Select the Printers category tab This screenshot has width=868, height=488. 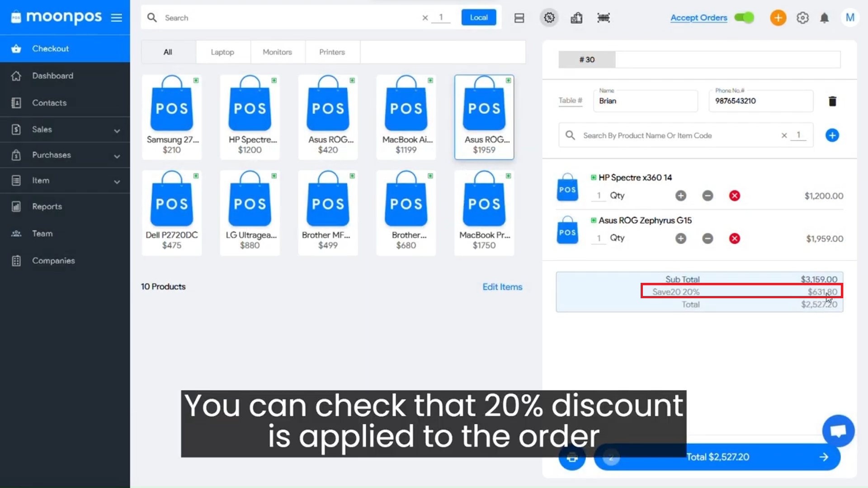[x=332, y=52]
